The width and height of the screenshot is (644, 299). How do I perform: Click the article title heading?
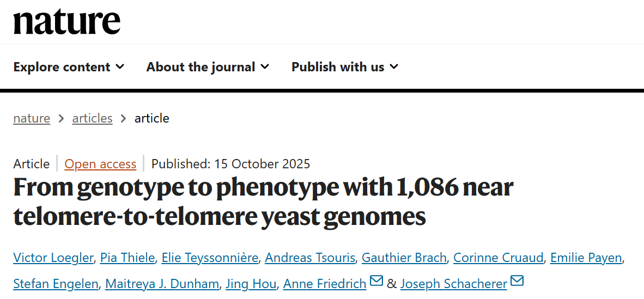coord(263,202)
